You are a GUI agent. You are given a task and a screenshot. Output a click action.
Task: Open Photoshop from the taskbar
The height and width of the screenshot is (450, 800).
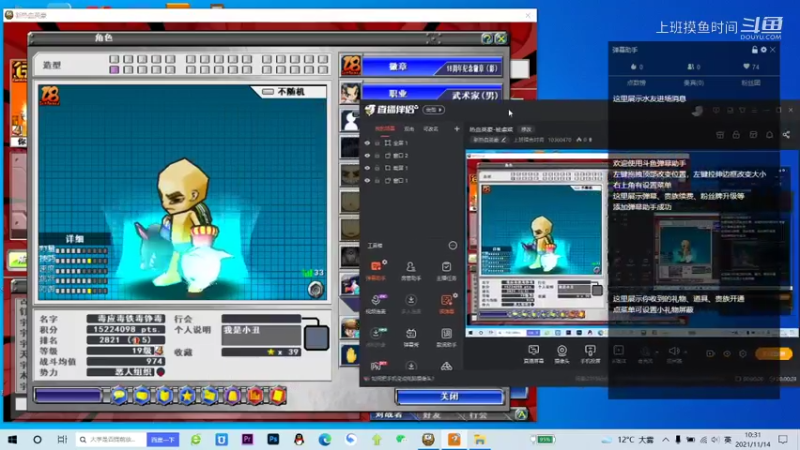click(x=273, y=439)
